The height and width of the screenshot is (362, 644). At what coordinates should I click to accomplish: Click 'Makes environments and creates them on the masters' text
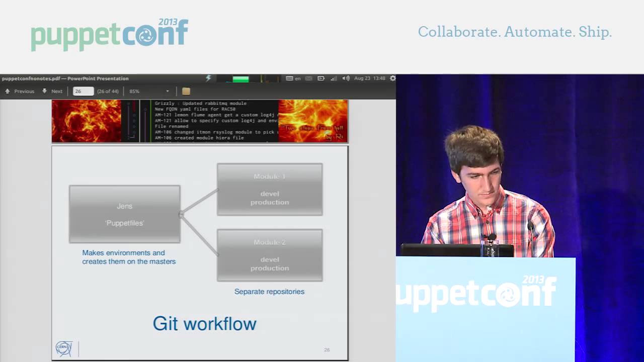[x=129, y=257]
